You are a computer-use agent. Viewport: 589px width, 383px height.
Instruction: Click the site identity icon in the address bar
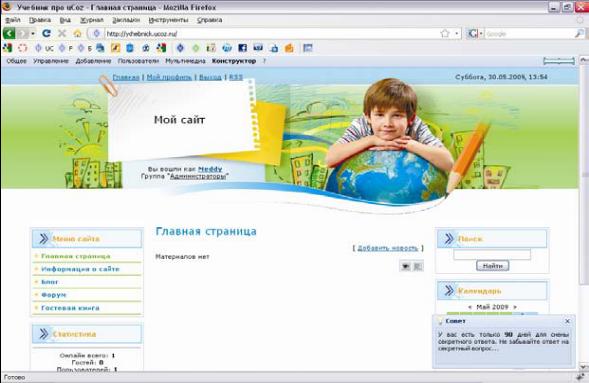97,33
